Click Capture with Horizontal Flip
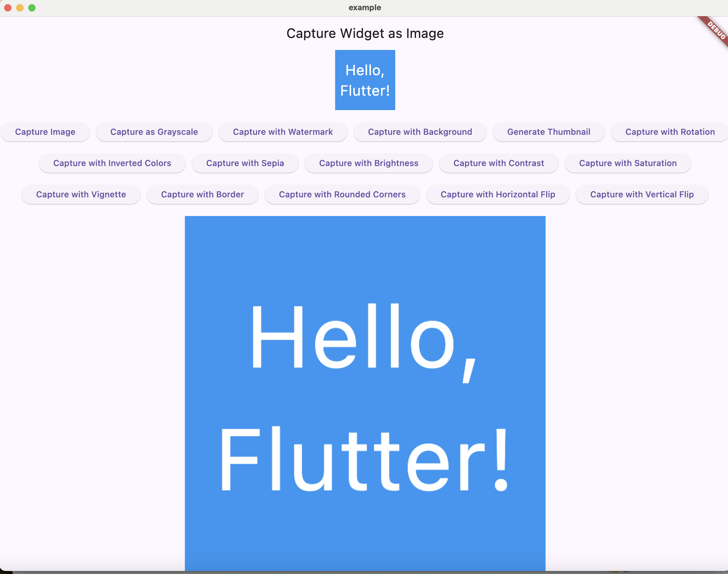The image size is (728, 574). (x=498, y=194)
